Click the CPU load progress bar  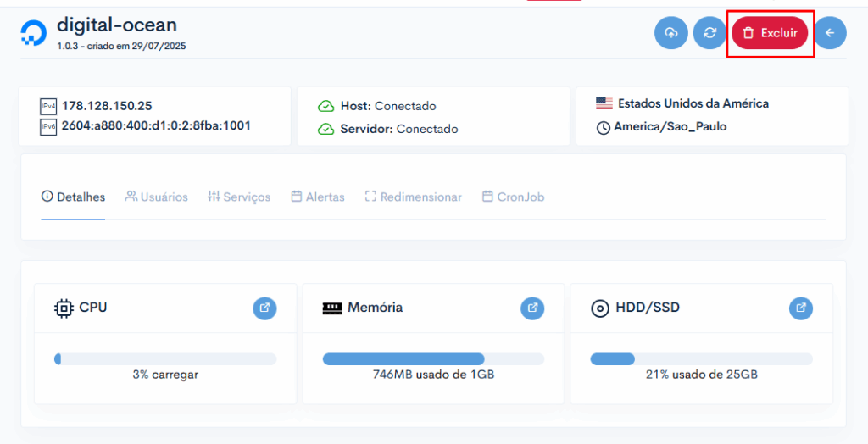[165, 359]
